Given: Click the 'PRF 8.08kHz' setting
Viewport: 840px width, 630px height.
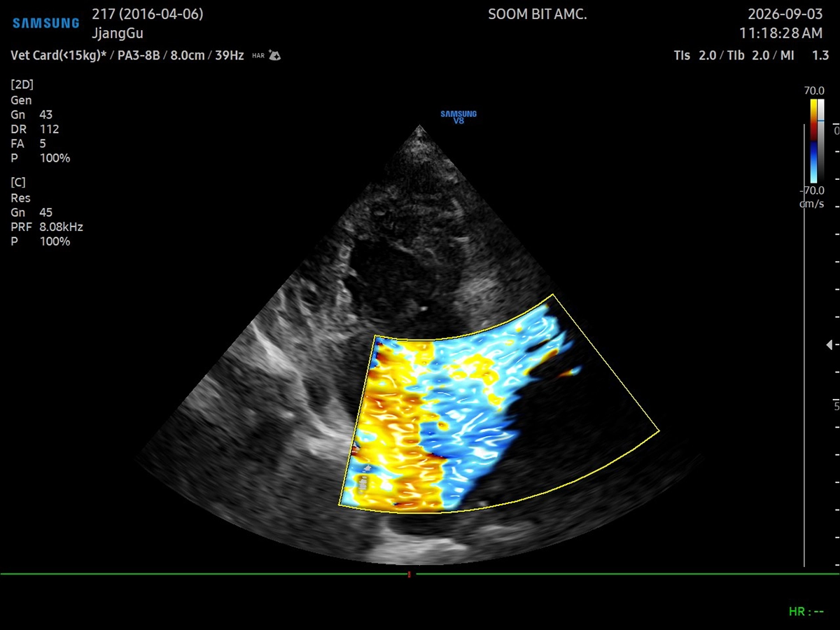Looking at the screenshot, I should click(x=47, y=227).
